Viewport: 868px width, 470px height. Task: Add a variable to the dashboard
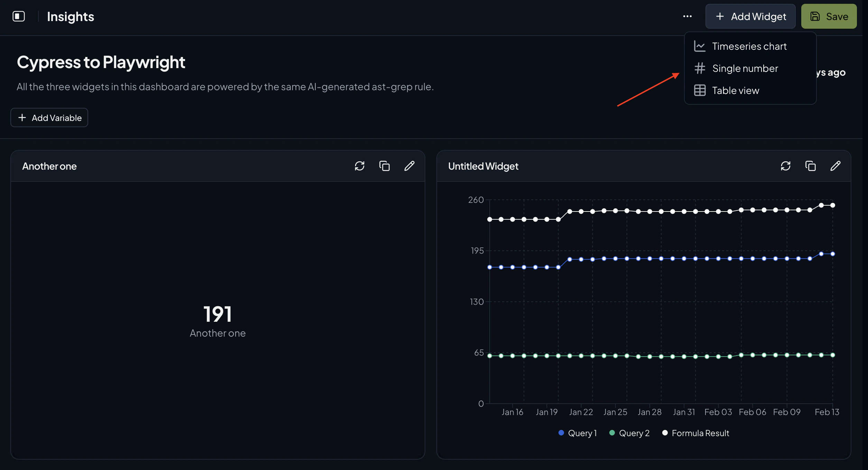coord(49,117)
